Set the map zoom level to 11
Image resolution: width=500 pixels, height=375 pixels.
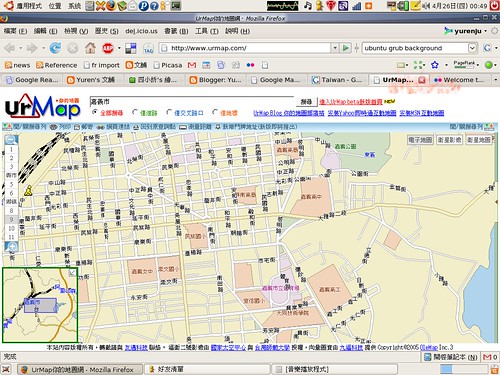tap(11, 237)
